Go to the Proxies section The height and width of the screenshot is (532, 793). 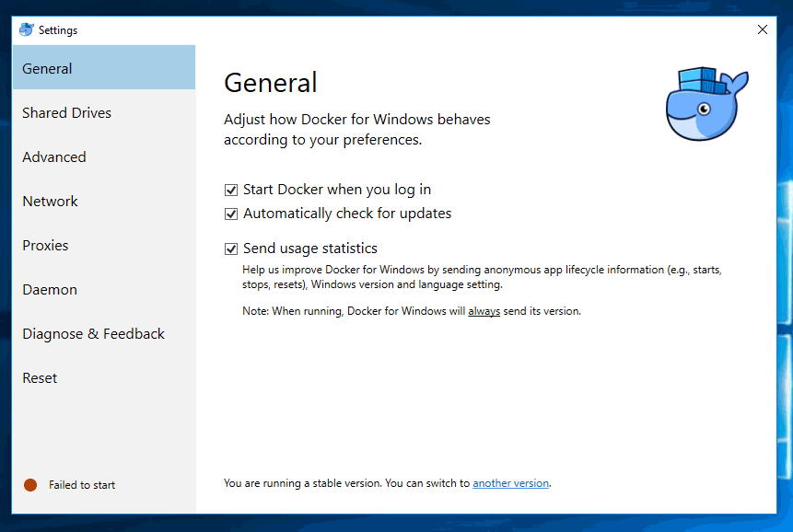click(104, 245)
